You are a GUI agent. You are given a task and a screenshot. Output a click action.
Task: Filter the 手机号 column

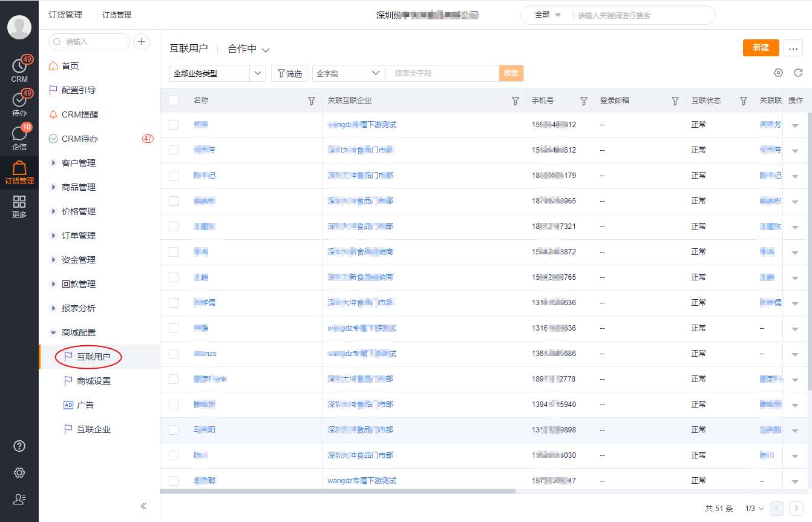click(584, 101)
